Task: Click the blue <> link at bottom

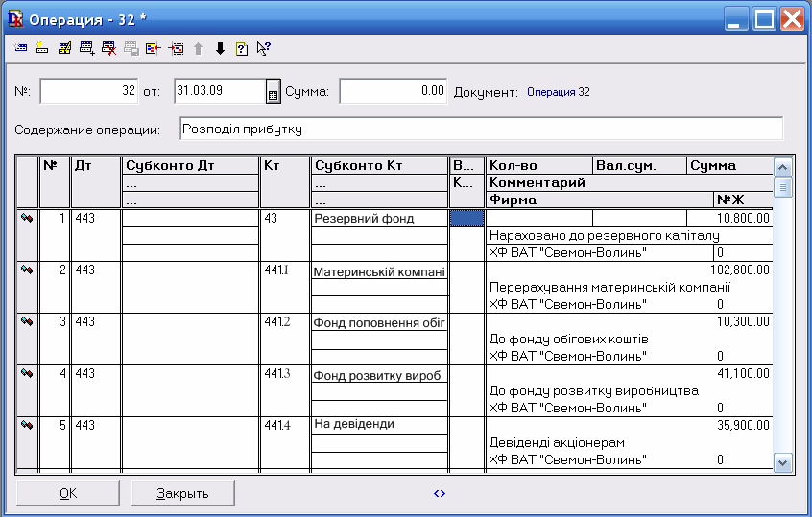Action: 440,493
